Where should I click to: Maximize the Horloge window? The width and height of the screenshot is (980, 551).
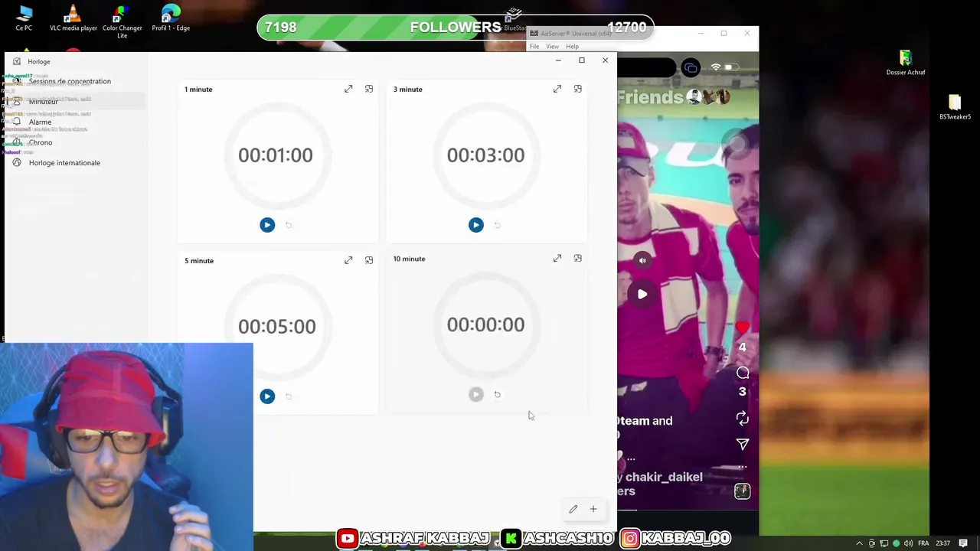582,60
